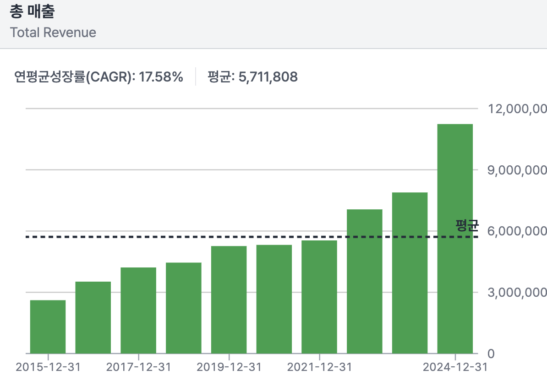Image resolution: width=547 pixels, height=392 pixels.
Task: Click the tallest bar for 2024-12-31
Action: (x=455, y=239)
